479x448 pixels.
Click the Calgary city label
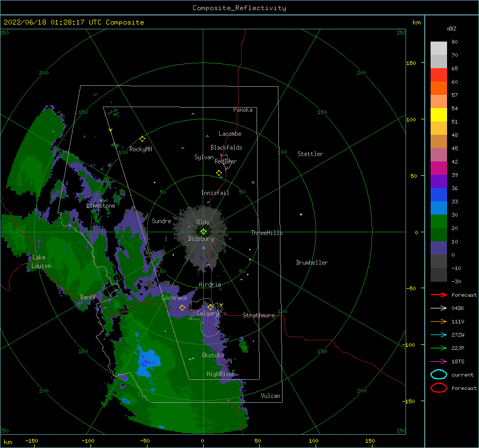(208, 313)
